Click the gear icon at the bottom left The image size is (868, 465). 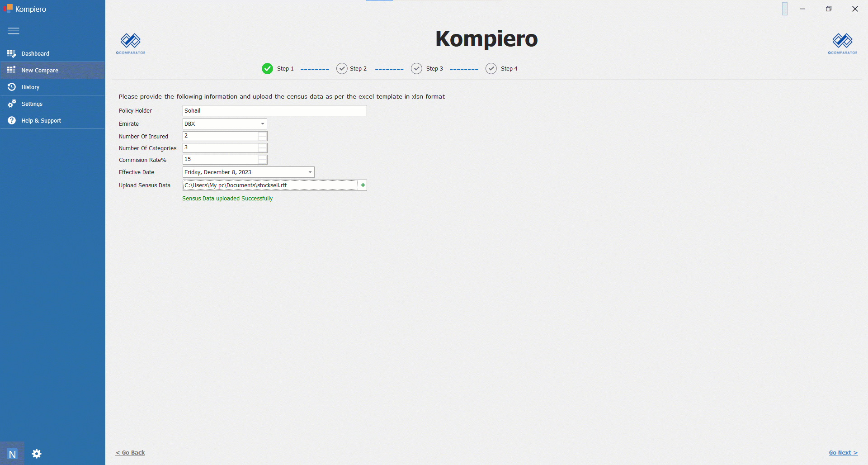pos(36,454)
